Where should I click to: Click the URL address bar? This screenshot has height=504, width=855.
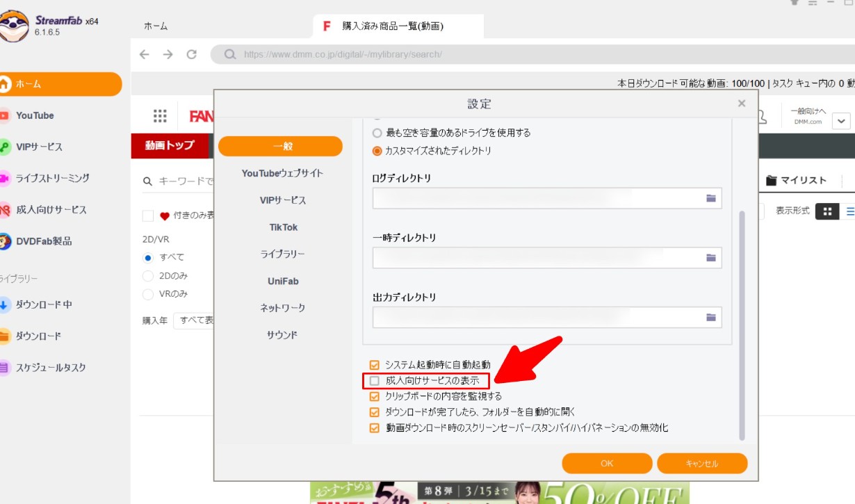tap(532, 54)
